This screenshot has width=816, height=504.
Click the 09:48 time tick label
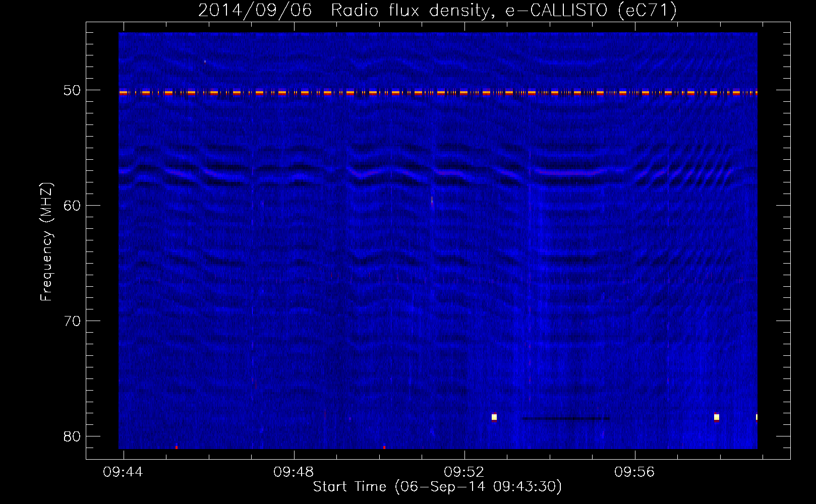click(294, 472)
